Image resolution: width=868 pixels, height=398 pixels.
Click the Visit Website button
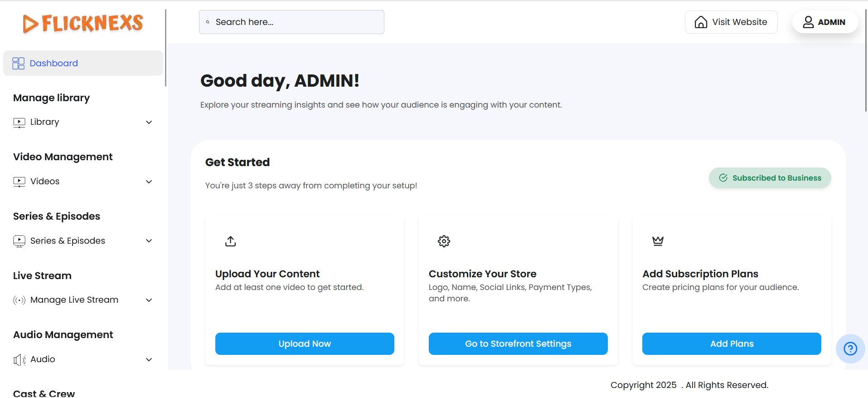pos(731,22)
